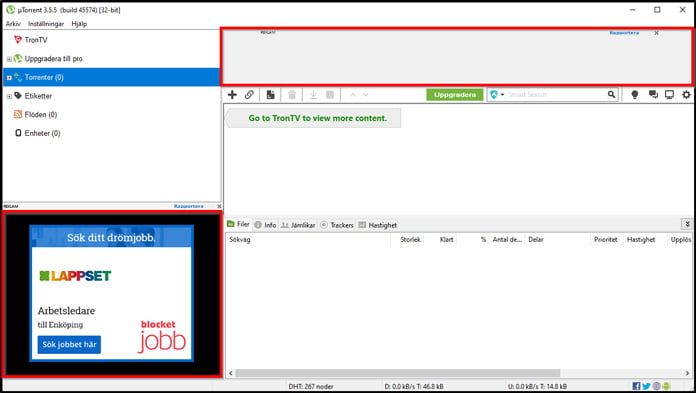The height and width of the screenshot is (393, 696).
Task: Click Rapportera link above the sidebar ad
Action: click(189, 206)
